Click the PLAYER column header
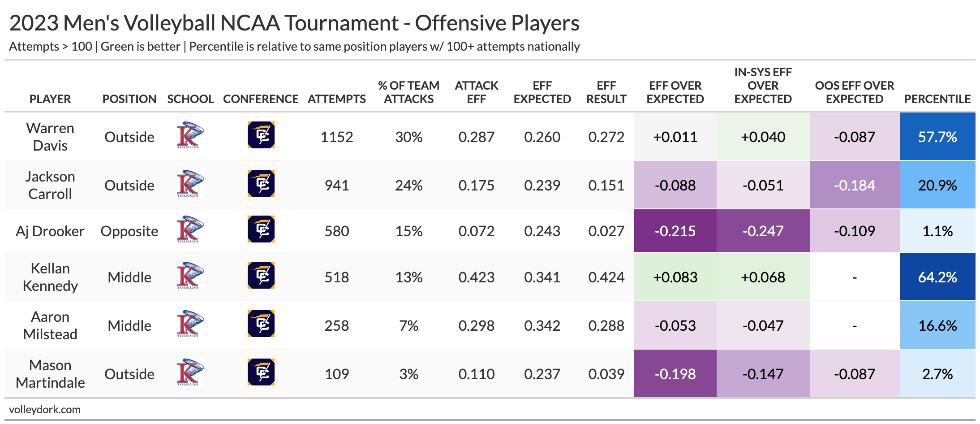The height and width of the screenshot is (424, 980). (50, 99)
